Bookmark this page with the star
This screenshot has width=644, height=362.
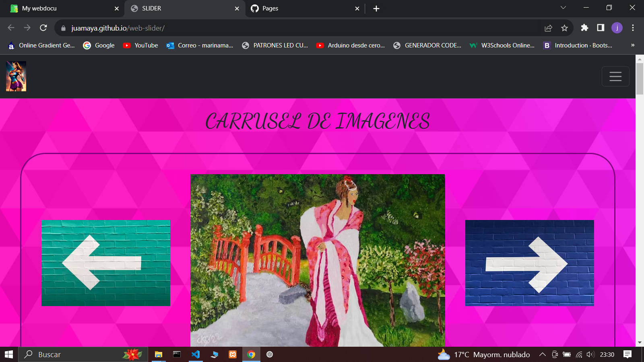point(564,28)
